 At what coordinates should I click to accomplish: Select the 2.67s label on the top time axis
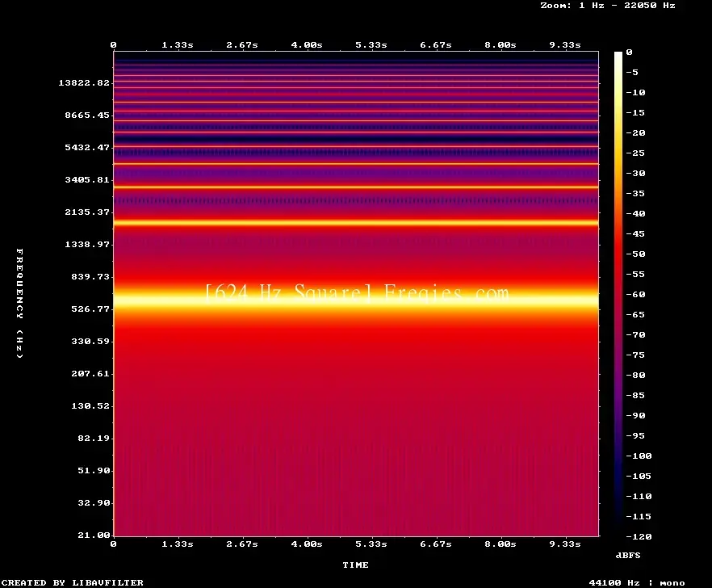click(242, 45)
